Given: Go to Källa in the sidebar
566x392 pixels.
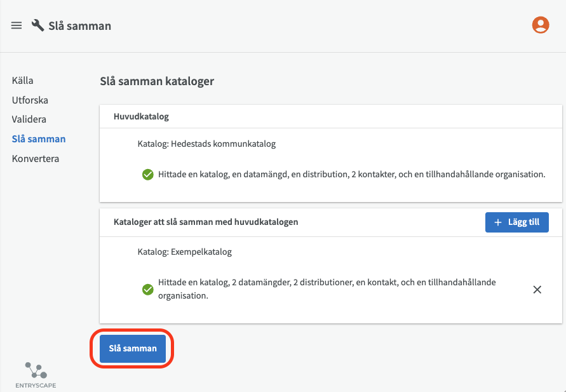Looking at the screenshot, I should pos(22,81).
